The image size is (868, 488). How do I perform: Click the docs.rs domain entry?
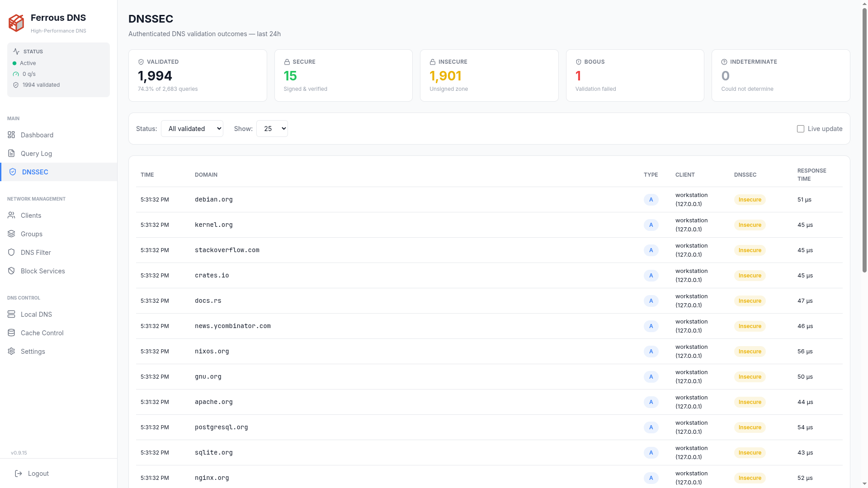[x=208, y=301]
